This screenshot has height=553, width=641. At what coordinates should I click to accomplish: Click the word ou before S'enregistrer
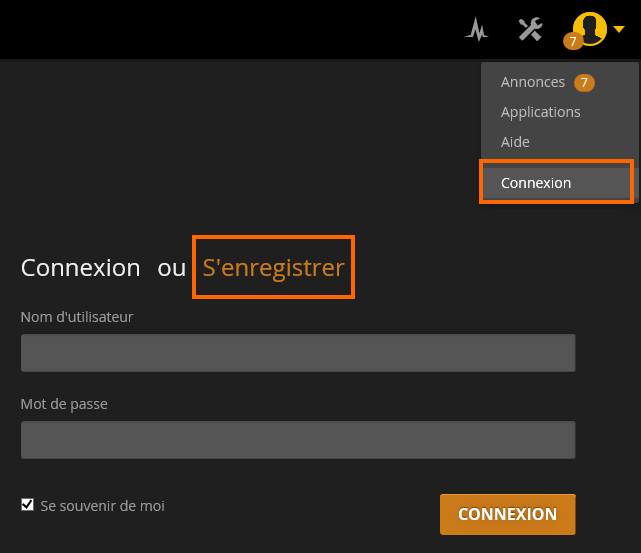coord(171,268)
